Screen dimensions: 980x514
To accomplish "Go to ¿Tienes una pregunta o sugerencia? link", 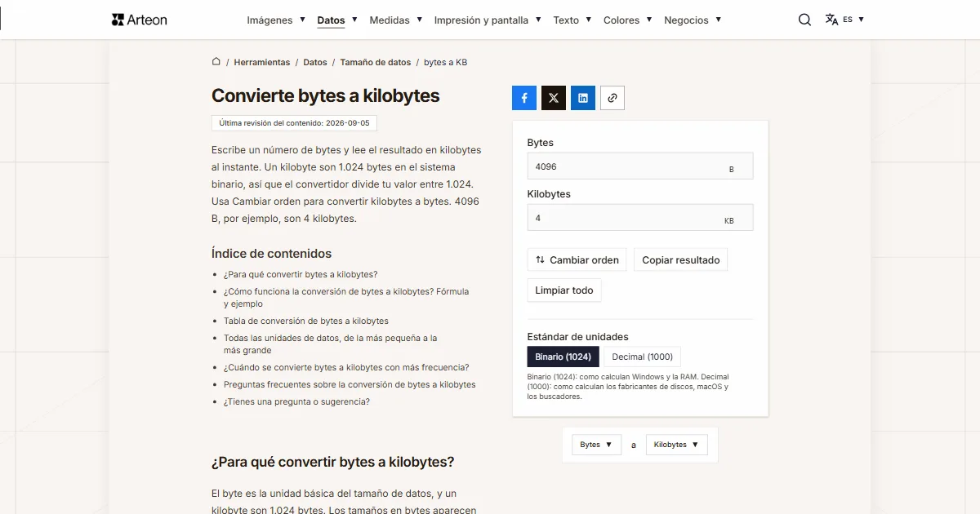I will (x=296, y=401).
